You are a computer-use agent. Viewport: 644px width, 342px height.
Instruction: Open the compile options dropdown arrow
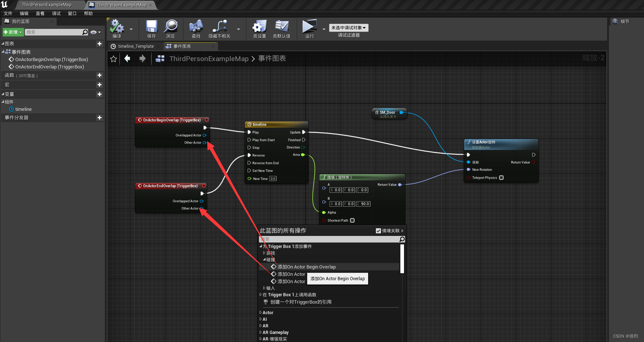click(131, 29)
